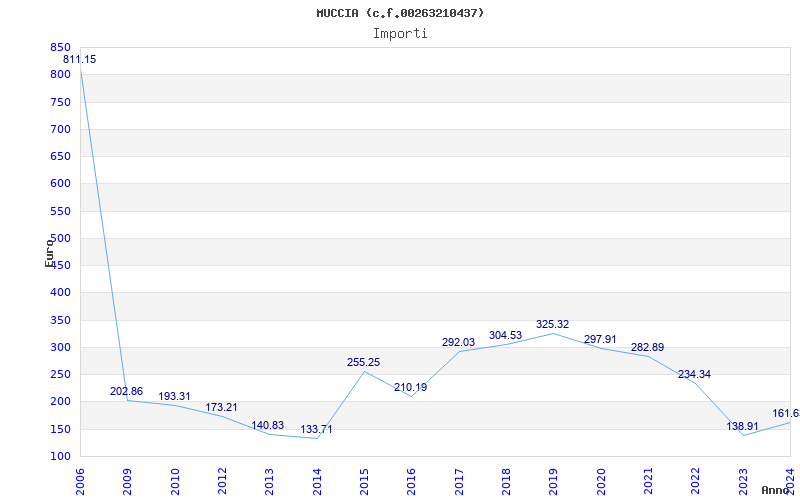
Task: Click the 202.86 data label
Action: point(127,391)
